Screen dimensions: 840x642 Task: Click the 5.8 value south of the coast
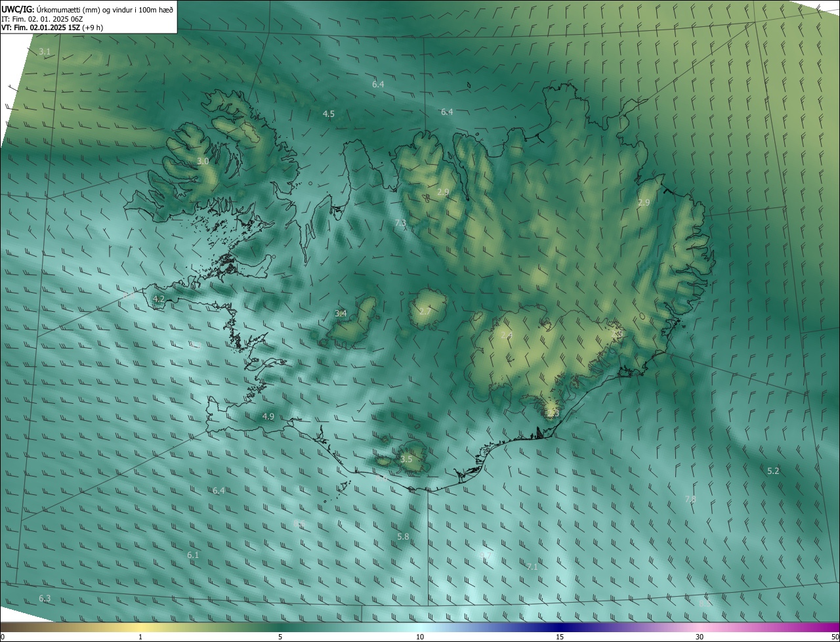[403, 537]
